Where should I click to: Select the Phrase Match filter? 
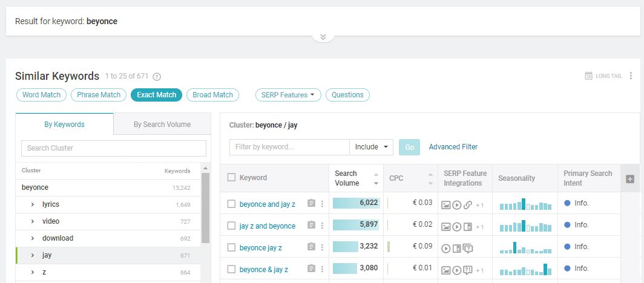(99, 95)
